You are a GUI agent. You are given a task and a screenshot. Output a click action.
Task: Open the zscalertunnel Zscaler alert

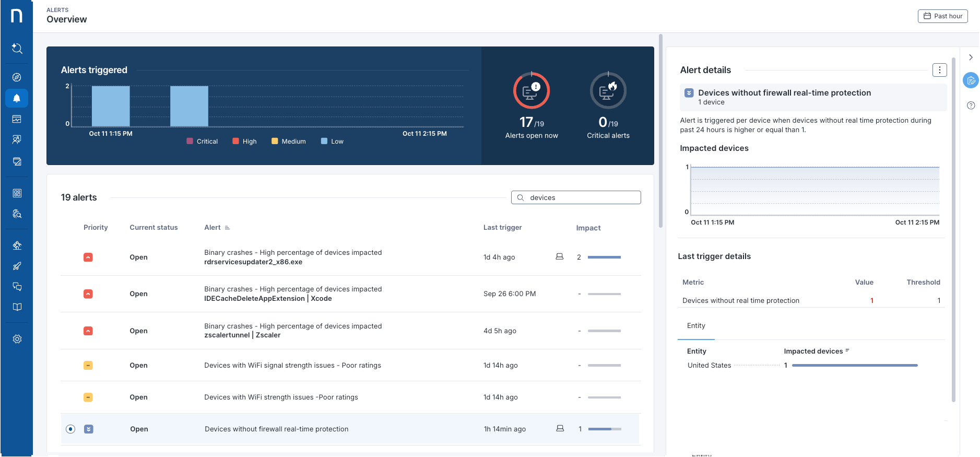point(350,331)
